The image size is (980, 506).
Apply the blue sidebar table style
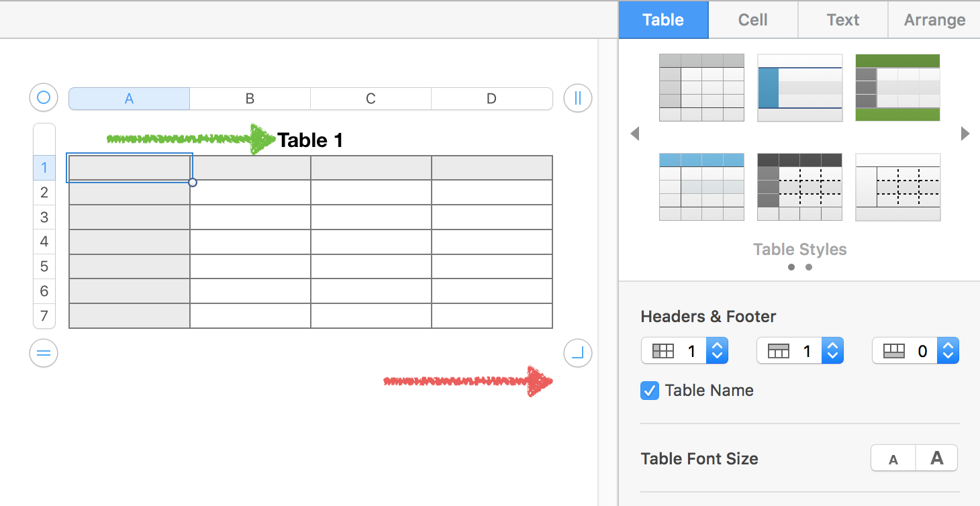pos(799,88)
